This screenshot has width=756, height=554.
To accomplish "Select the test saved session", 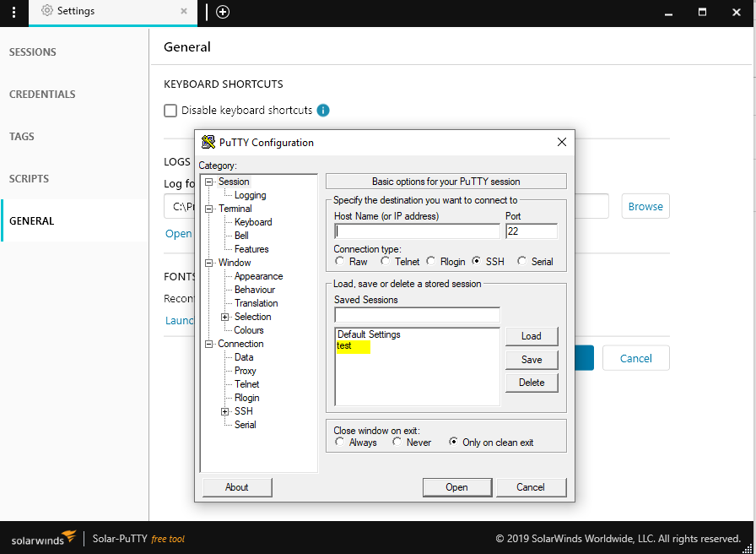I will [344, 345].
